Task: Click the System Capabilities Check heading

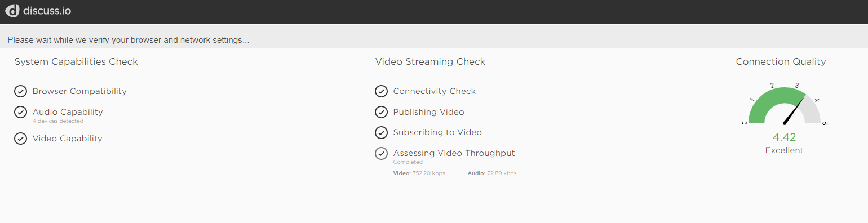Action: [x=76, y=62]
